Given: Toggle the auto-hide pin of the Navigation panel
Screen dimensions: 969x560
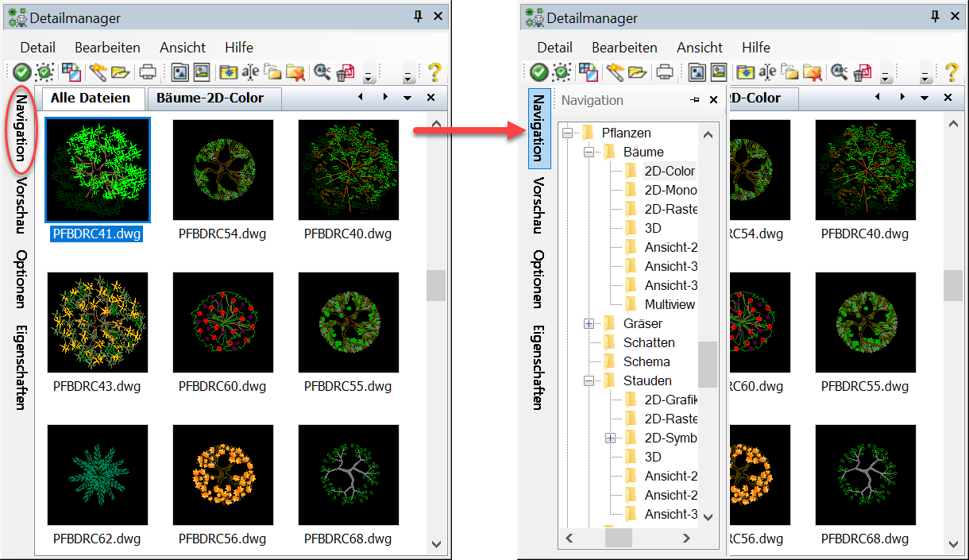Looking at the screenshot, I should 695,100.
